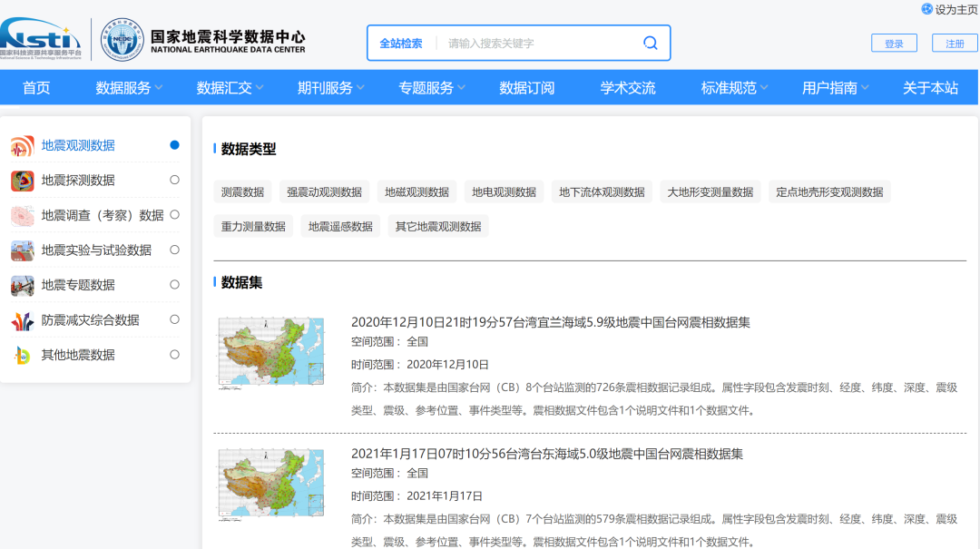This screenshot has width=980, height=549.
Task: Select the 防震减灾综合数据 bar-chart icon
Action: click(x=22, y=319)
